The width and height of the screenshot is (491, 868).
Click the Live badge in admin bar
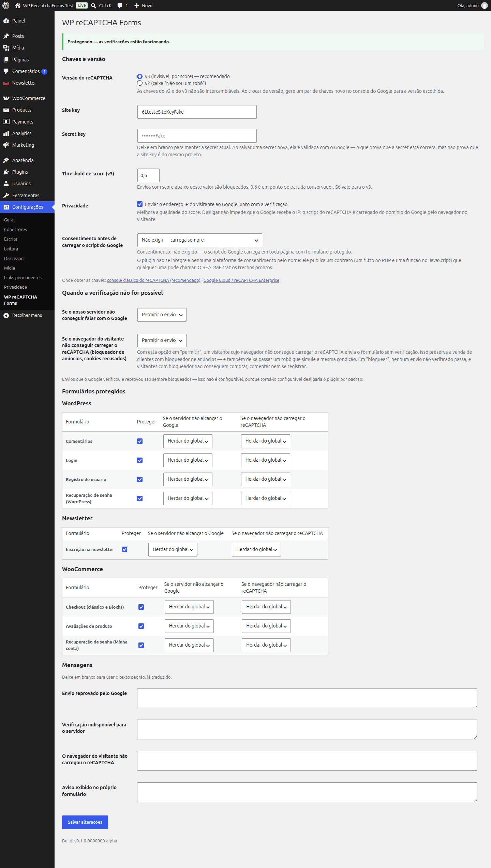coord(82,5)
